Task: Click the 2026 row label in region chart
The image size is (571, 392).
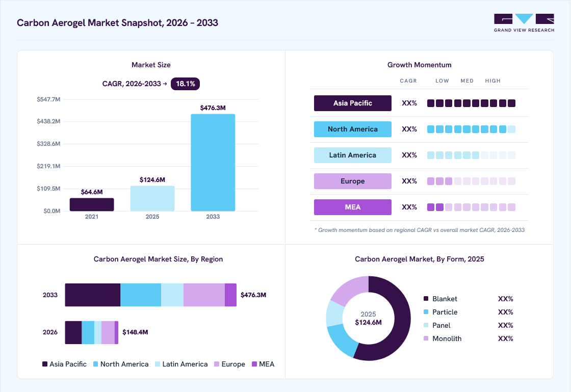Action: pos(50,332)
